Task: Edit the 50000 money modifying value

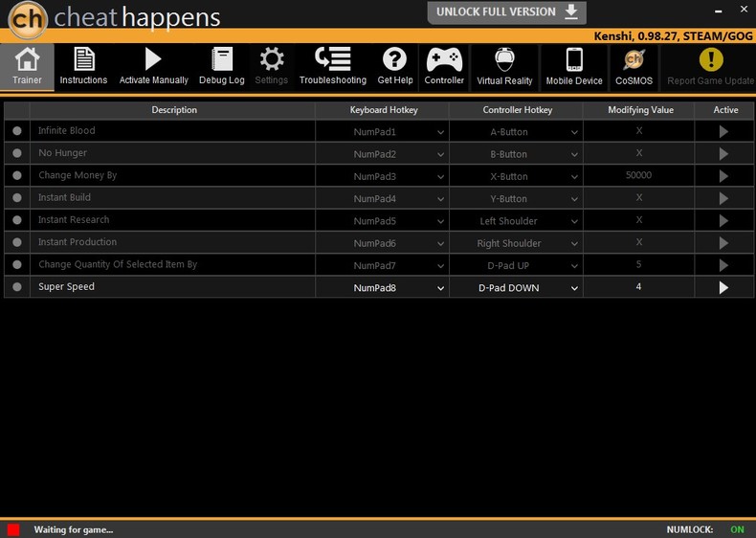Action: tap(638, 175)
